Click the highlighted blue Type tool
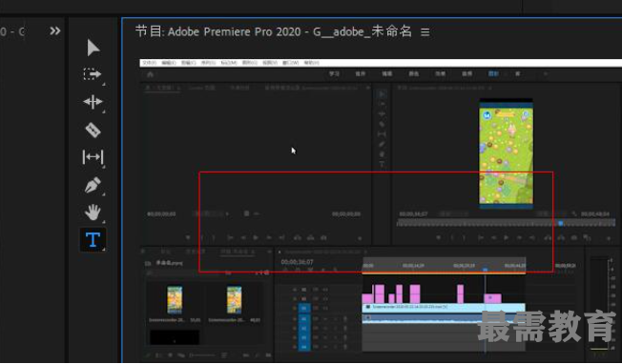The height and width of the screenshot is (364, 622). [x=93, y=239]
